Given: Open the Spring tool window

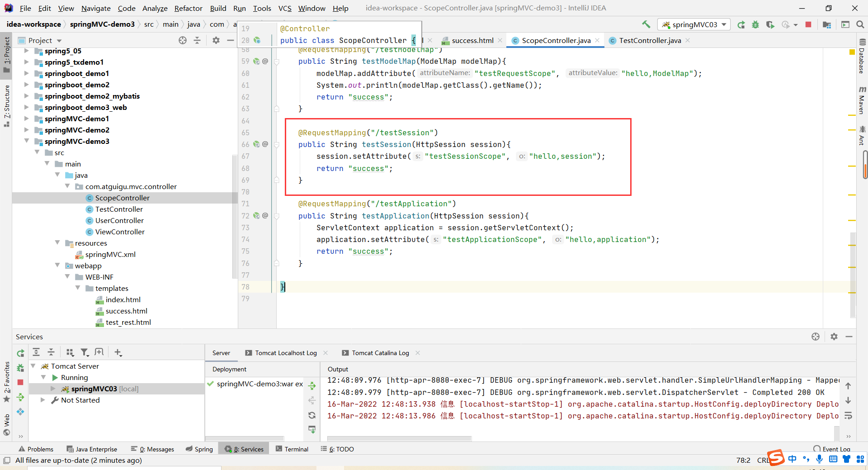Looking at the screenshot, I should click(199, 449).
